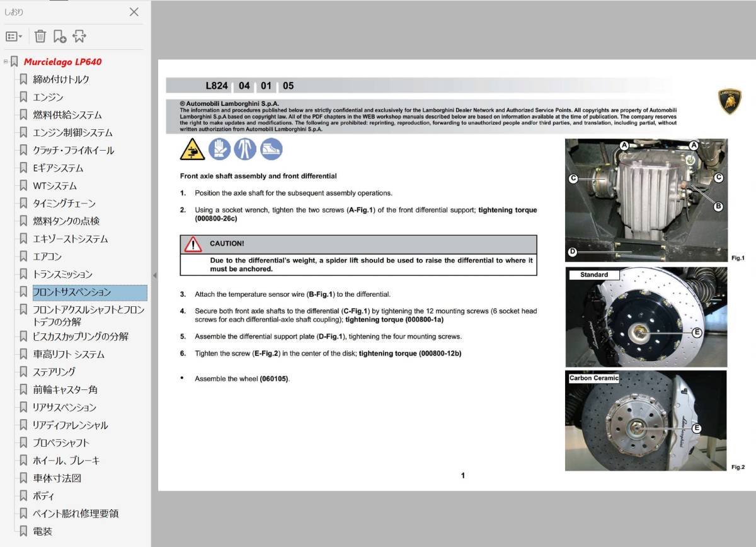Open the プロペラシャフト bookmark
756x547 pixels.
[x=61, y=442]
